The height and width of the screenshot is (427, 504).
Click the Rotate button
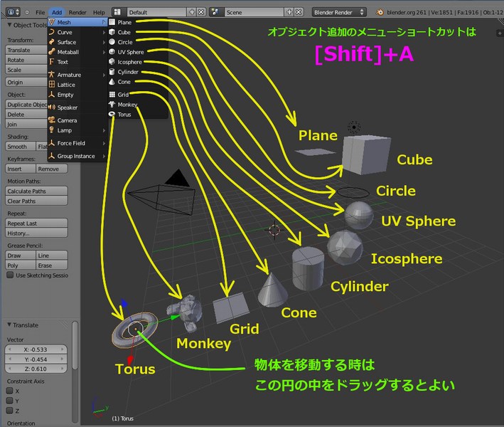(27, 60)
